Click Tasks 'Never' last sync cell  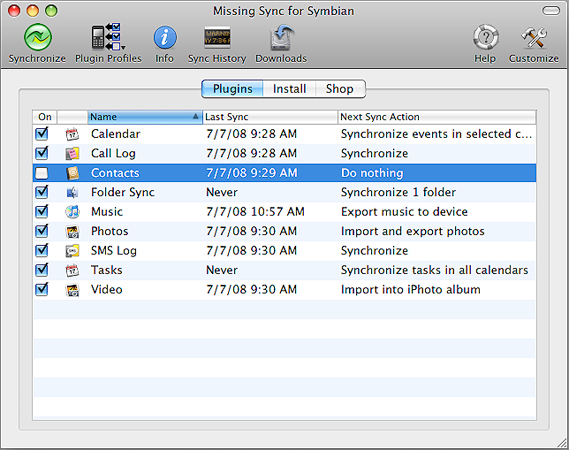tap(222, 270)
